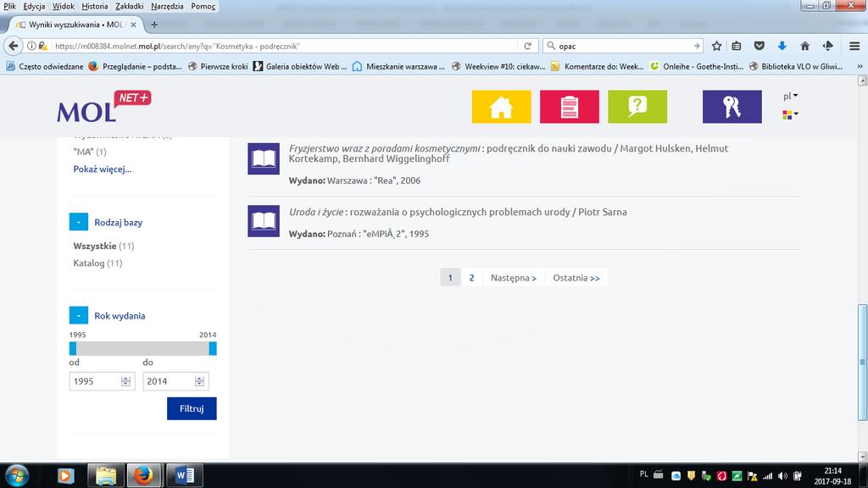This screenshot has height=488, width=868.
Task: Jump to the Ostatnia page
Action: click(576, 278)
